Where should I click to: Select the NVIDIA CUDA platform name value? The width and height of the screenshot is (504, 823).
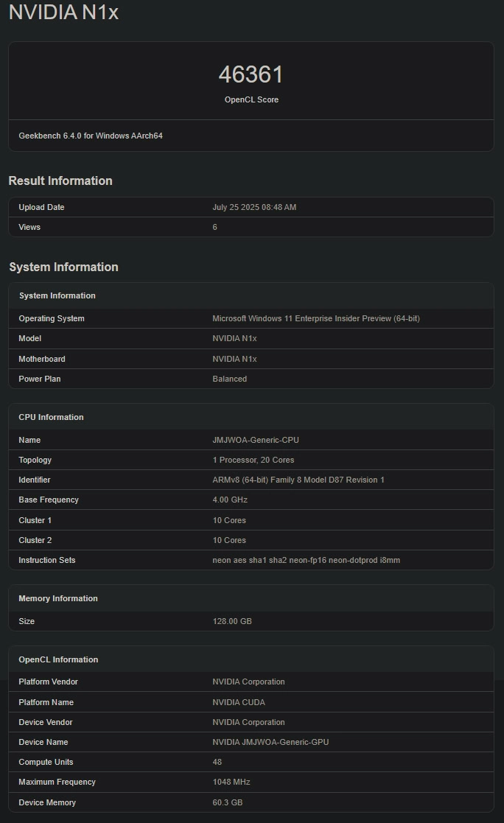[x=239, y=702]
